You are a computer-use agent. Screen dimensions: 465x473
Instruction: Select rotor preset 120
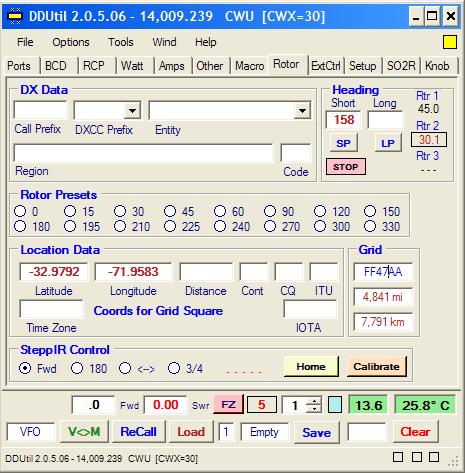tap(320, 211)
